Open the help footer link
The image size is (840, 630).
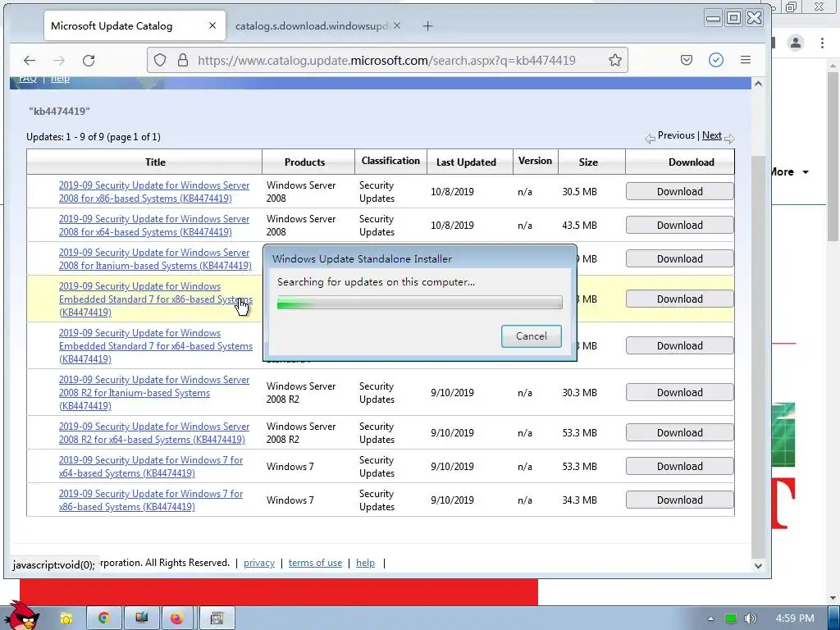[365, 563]
